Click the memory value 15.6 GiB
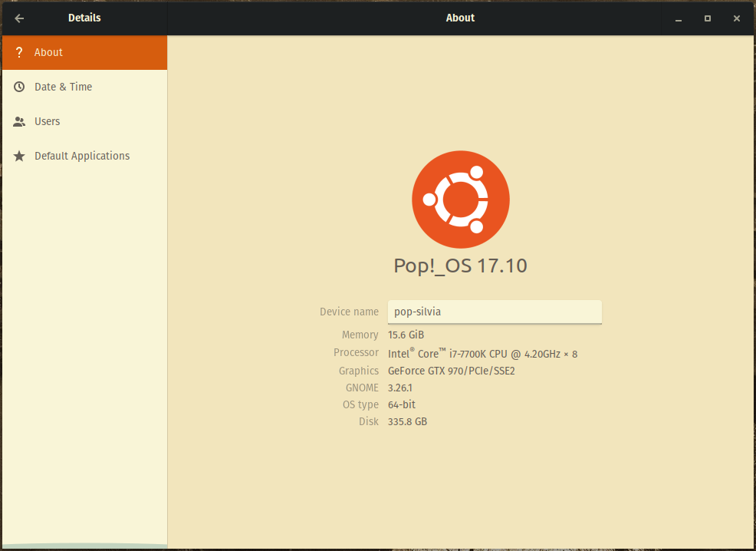The width and height of the screenshot is (756, 551). point(406,335)
